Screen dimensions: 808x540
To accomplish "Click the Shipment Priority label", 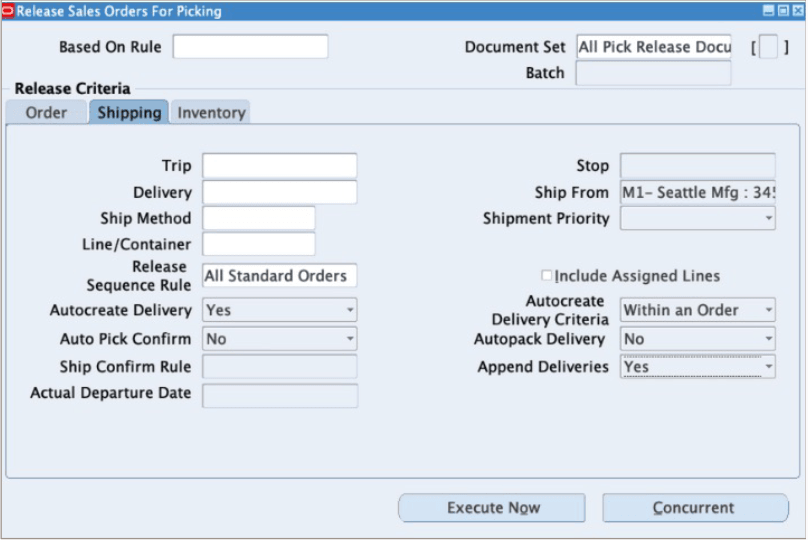I will [546, 218].
